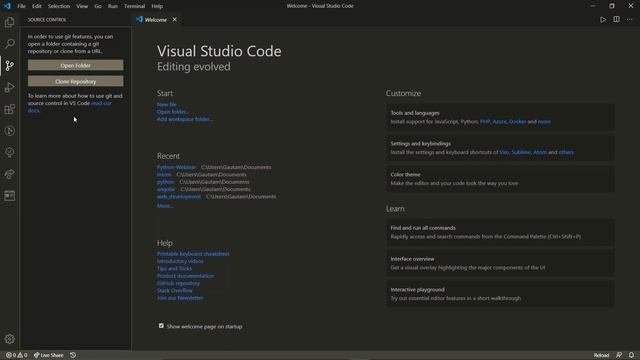
Task: Click the Sublime keybindings link
Action: [x=521, y=152]
